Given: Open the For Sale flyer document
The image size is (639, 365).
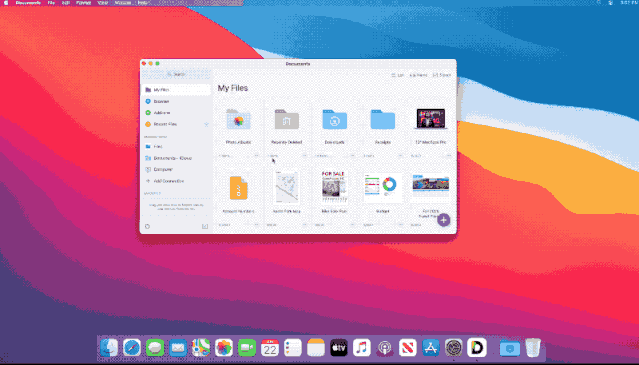Looking at the screenshot, I should pos(335,187).
